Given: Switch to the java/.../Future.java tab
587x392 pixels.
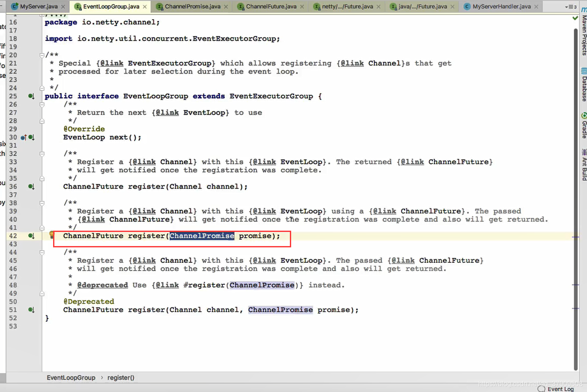Looking at the screenshot, I should 423,6.
